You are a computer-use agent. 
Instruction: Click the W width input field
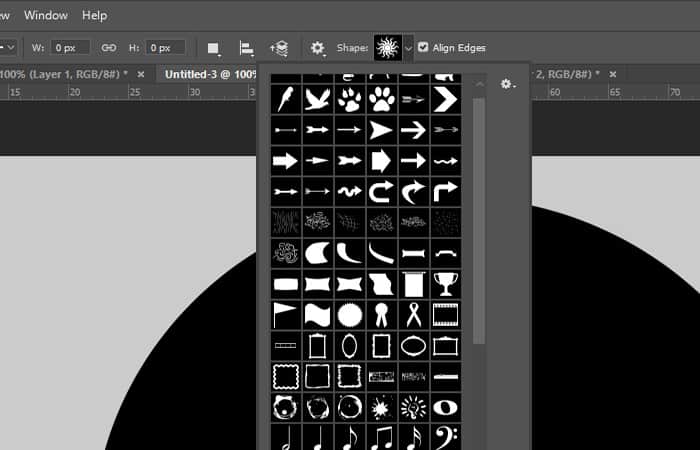coord(70,48)
